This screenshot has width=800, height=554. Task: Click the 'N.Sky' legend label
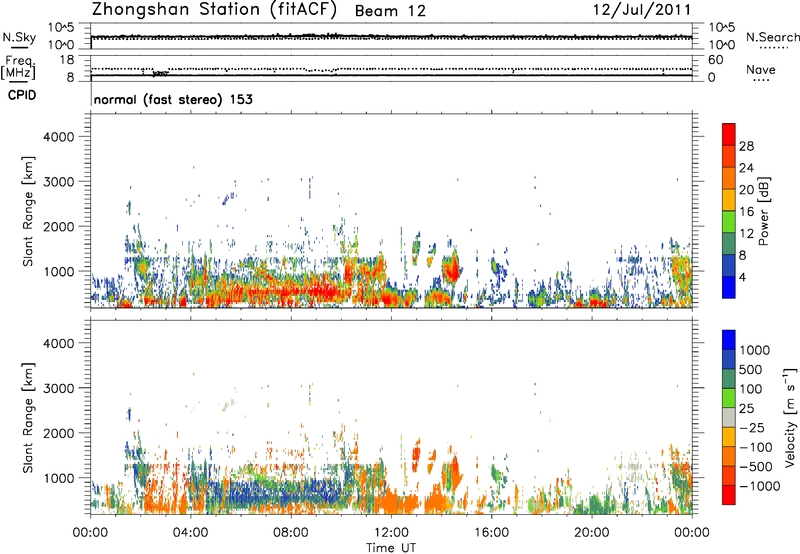tap(19, 37)
